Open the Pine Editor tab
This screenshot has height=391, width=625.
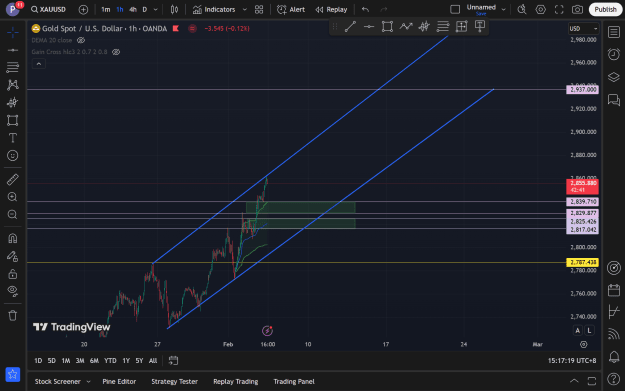[119, 381]
